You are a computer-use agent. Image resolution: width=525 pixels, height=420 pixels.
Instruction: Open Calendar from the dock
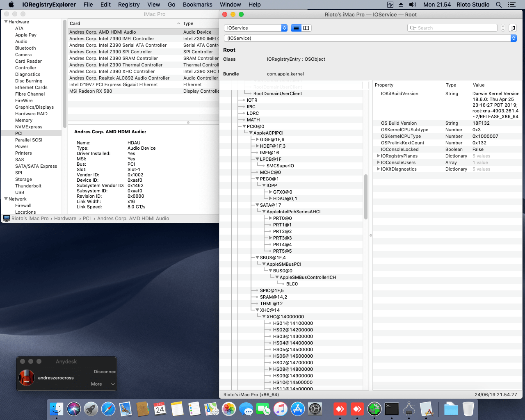160,409
